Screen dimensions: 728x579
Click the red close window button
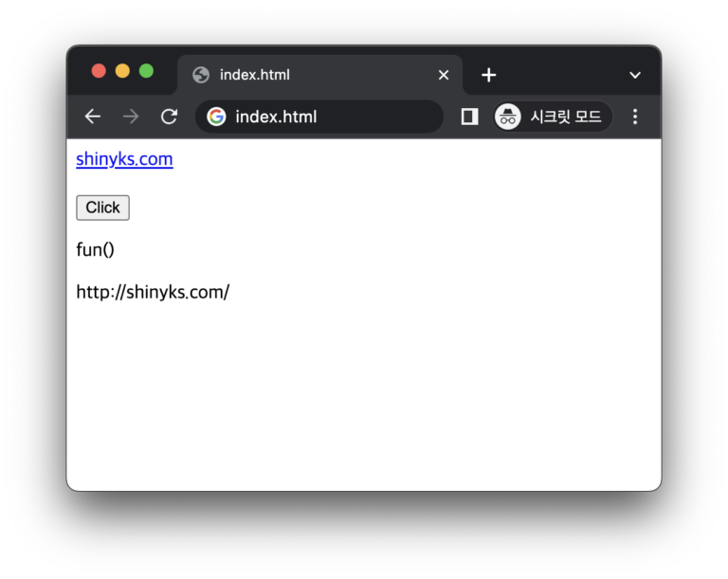pos(99,71)
